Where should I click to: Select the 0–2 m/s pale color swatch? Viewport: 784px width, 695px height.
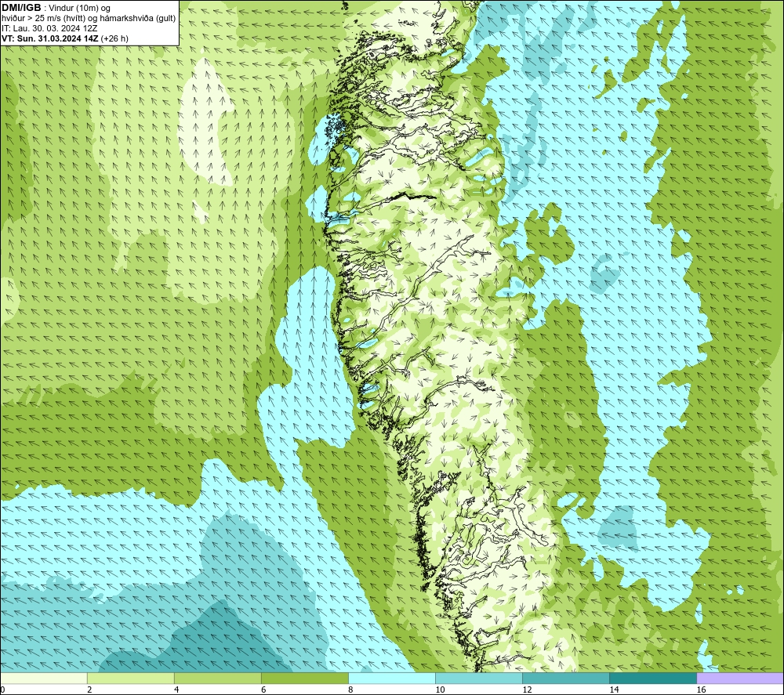coord(43,678)
